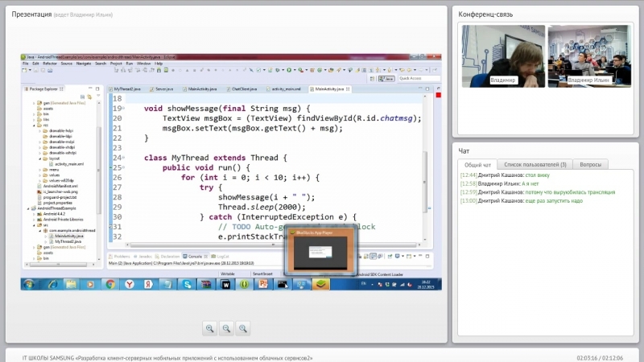Switch to the Server.java editor tab
The width and height of the screenshot is (644, 362).
(164, 88)
